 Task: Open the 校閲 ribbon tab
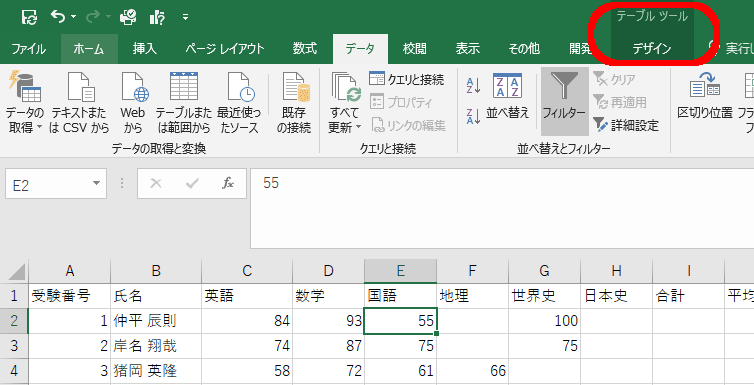pos(415,49)
